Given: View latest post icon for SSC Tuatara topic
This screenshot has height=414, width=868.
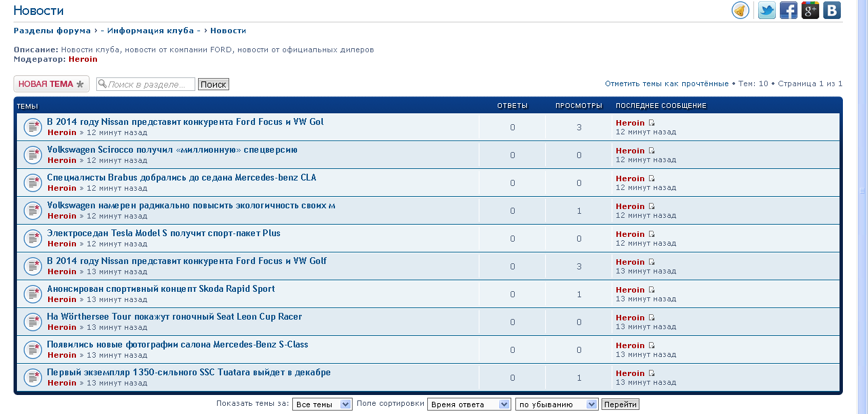Looking at the screenshot, I should coord(652,373).
